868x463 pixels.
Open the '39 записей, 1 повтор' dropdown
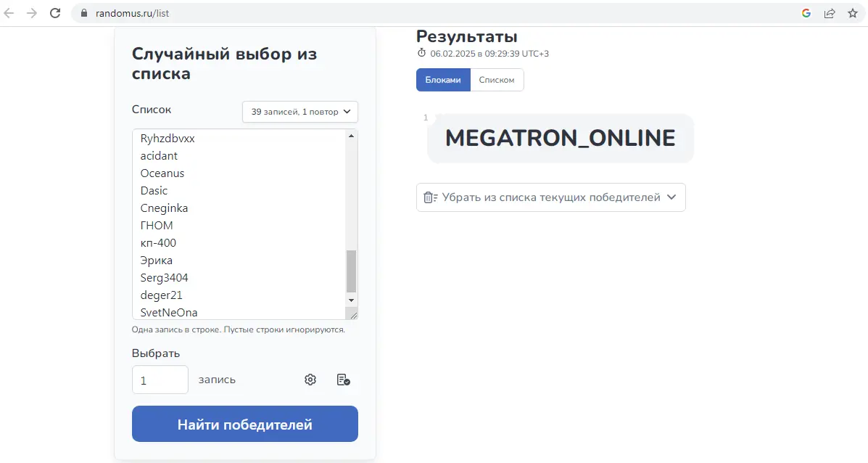pyautogui.click(x=300, y=112)
